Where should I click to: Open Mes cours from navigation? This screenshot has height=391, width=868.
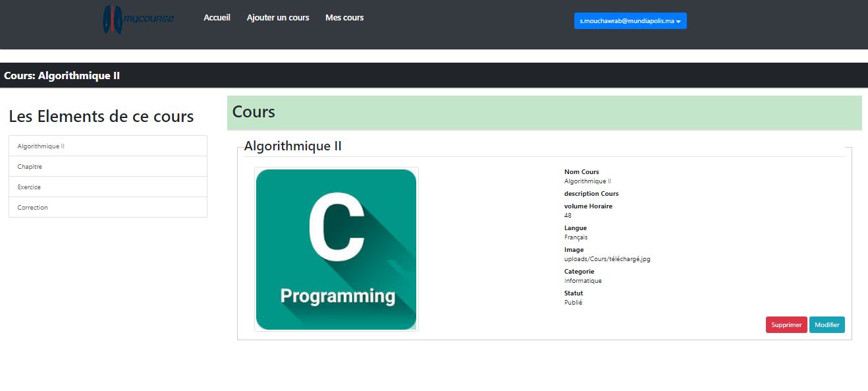tap(344, 18)
